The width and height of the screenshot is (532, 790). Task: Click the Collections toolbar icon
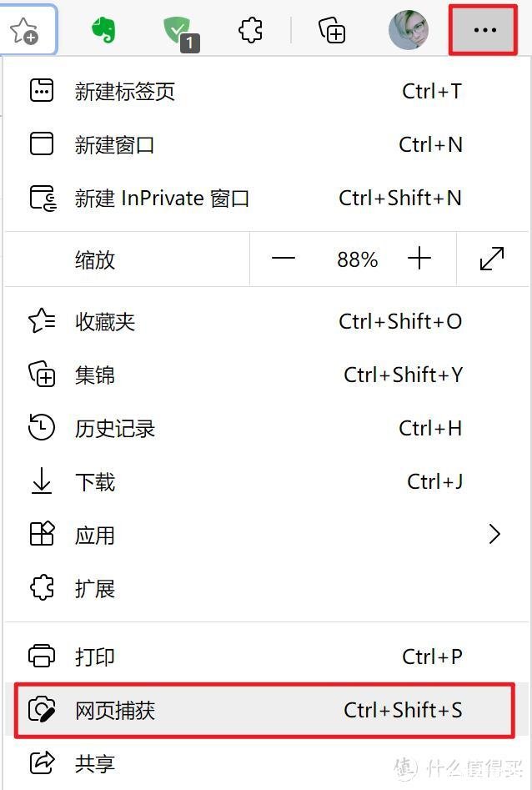[331, 30]
